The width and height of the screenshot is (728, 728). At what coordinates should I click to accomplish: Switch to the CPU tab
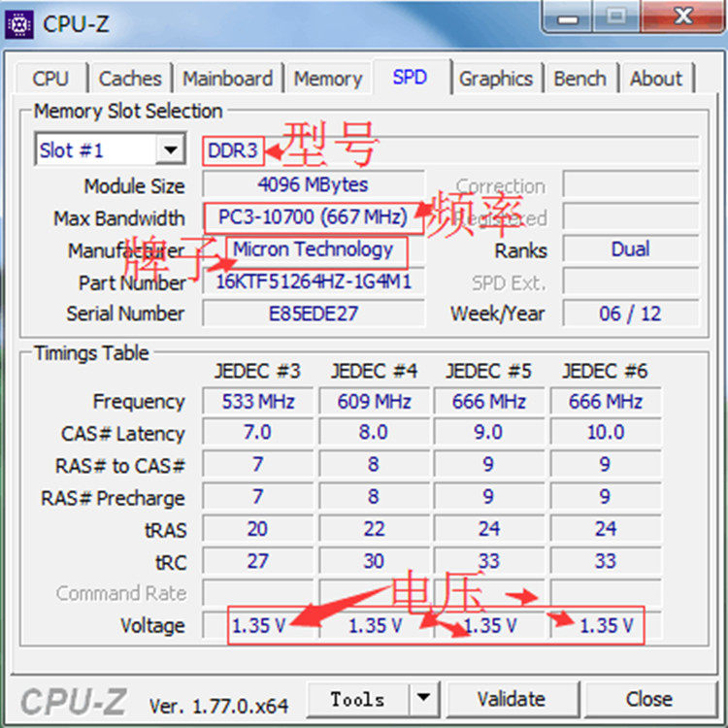coord(51,79)
